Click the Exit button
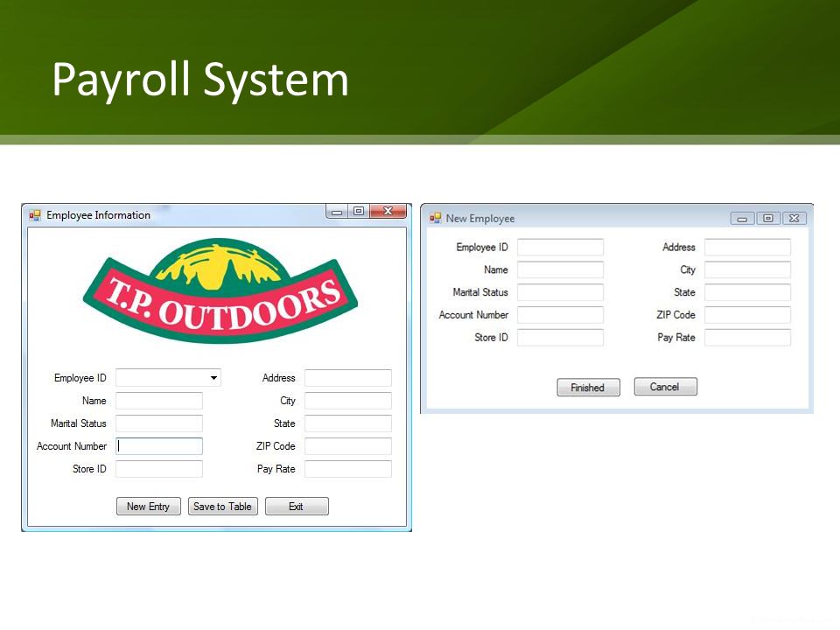This screenshot has width=840, height=630. [297, 507]
